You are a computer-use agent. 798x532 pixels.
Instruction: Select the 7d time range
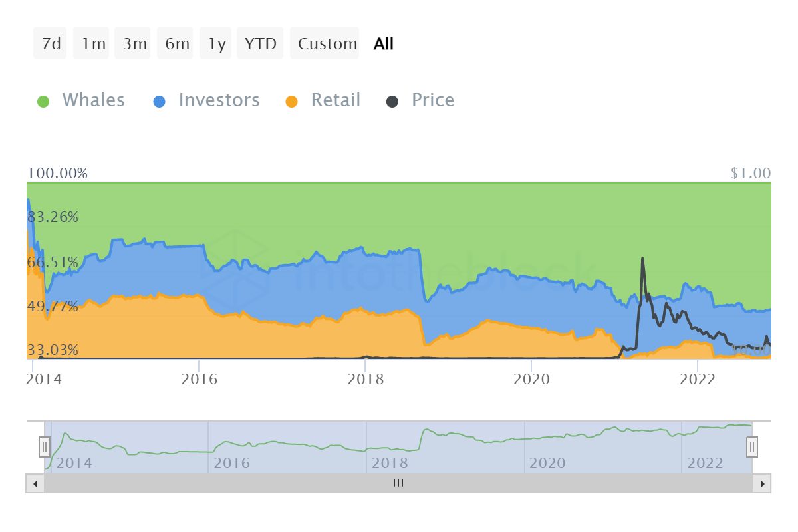coord(51,44)
